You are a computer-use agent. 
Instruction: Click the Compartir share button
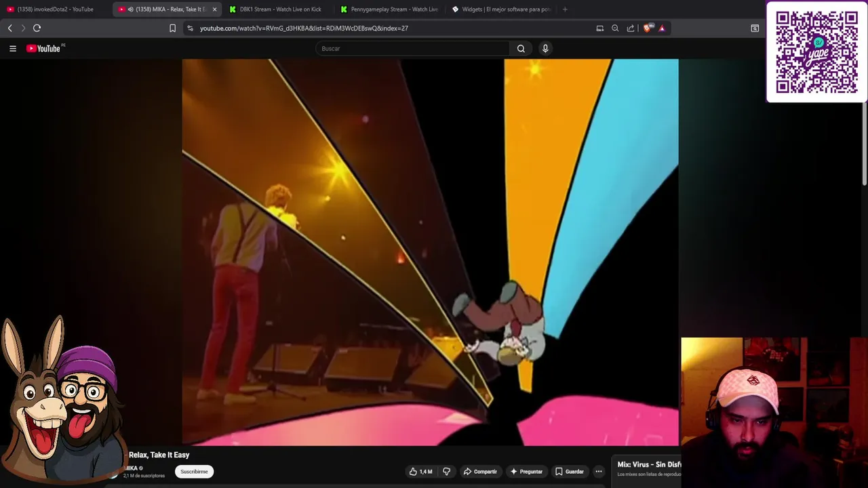pyautogui.click(x=479, y=472)
